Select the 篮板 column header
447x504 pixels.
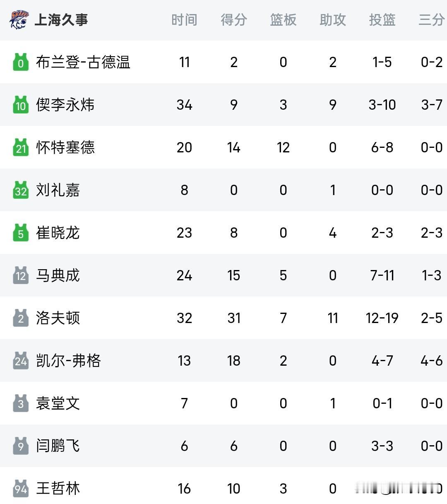click(283, 20)
